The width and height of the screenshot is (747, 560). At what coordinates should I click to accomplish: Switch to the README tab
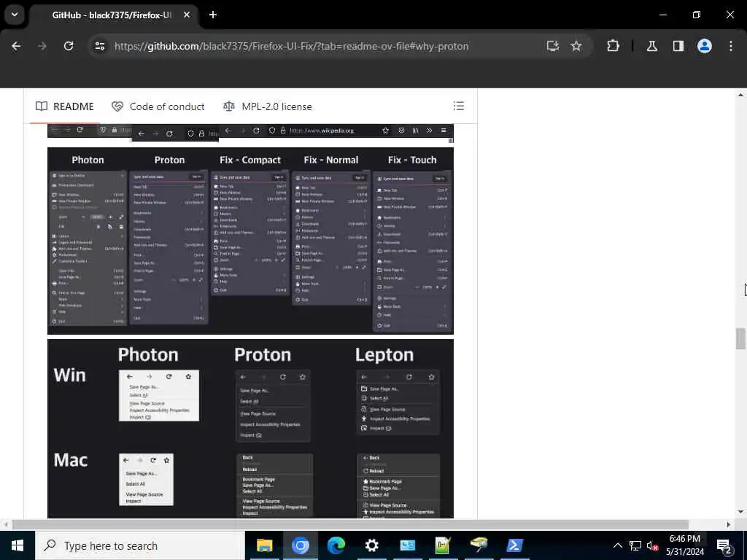pyautogui.click(x=65, y=106)
